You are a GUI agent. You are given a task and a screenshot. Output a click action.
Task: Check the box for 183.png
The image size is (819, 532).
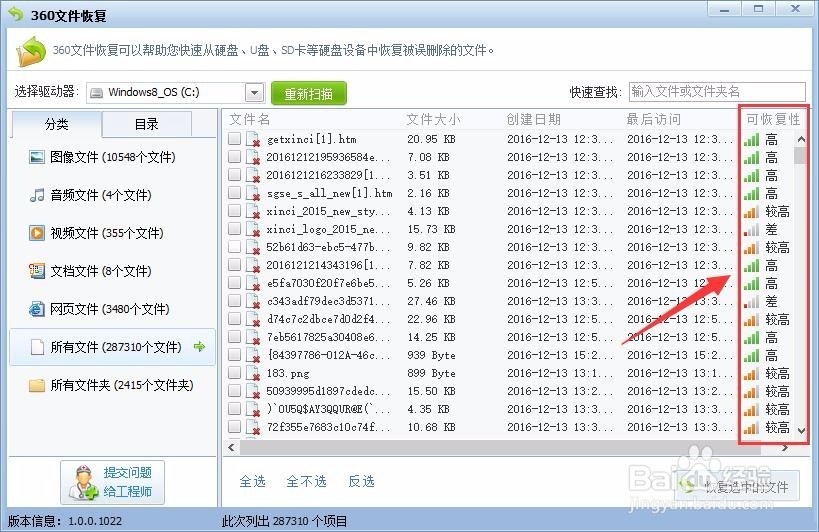(235, 373)
